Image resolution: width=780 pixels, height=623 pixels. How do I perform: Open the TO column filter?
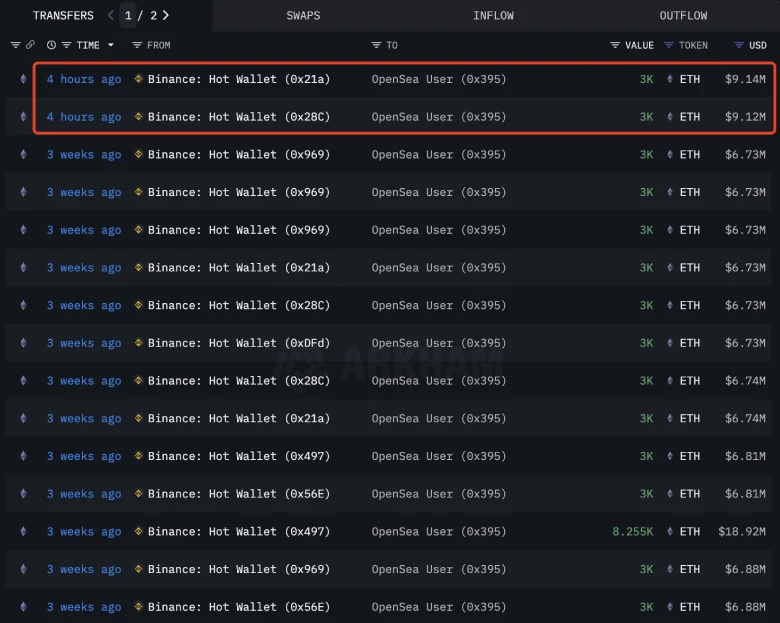(x=377, y=45)
